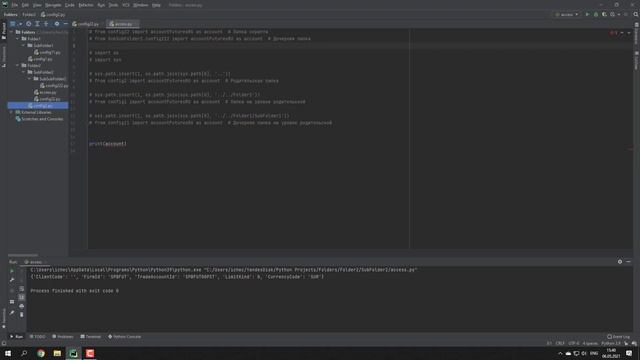Go to next highlighted error arrow
Viewport: 640px width, 360px height.
629,33
